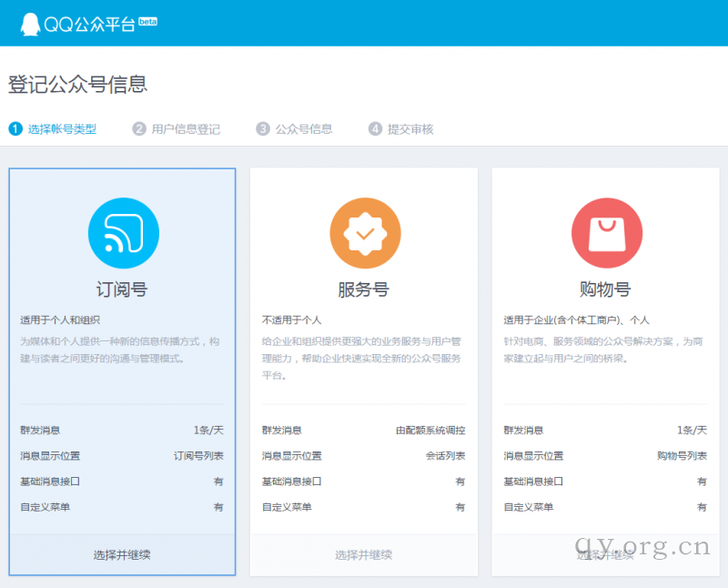Click 有 beside 基础消息接口 in 订阅号 card
This screenshot has height=588, width=728.
(x=218, y=482)
